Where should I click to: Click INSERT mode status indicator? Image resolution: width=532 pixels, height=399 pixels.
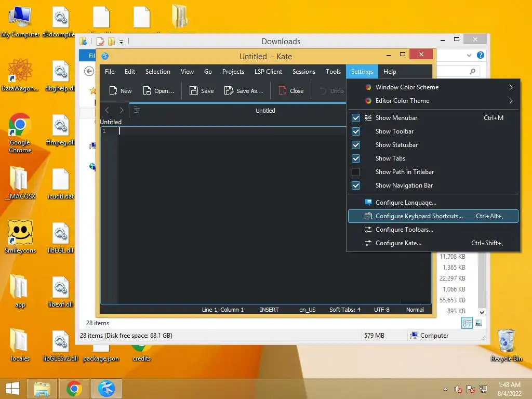[x=269, y=310]
